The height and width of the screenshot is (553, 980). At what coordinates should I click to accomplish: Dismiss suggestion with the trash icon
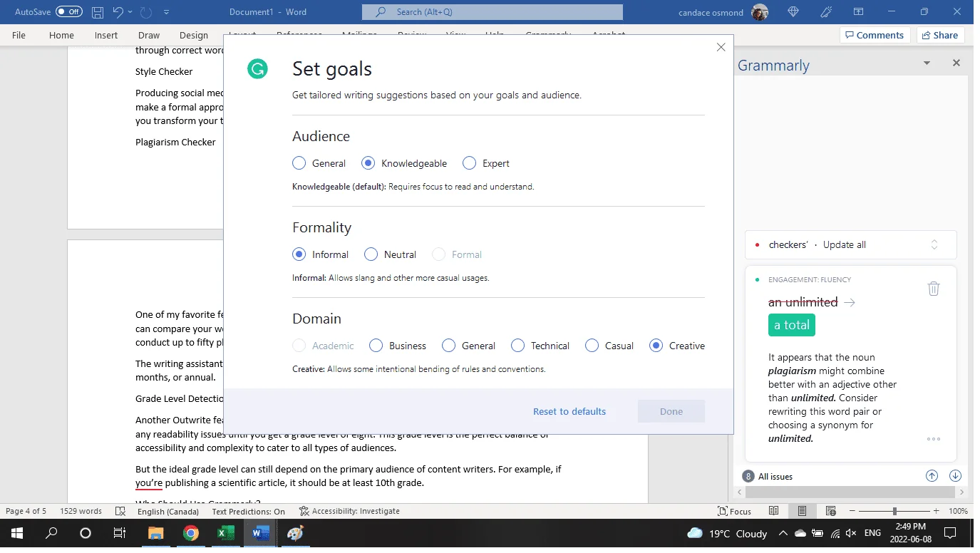pos(934,289)
